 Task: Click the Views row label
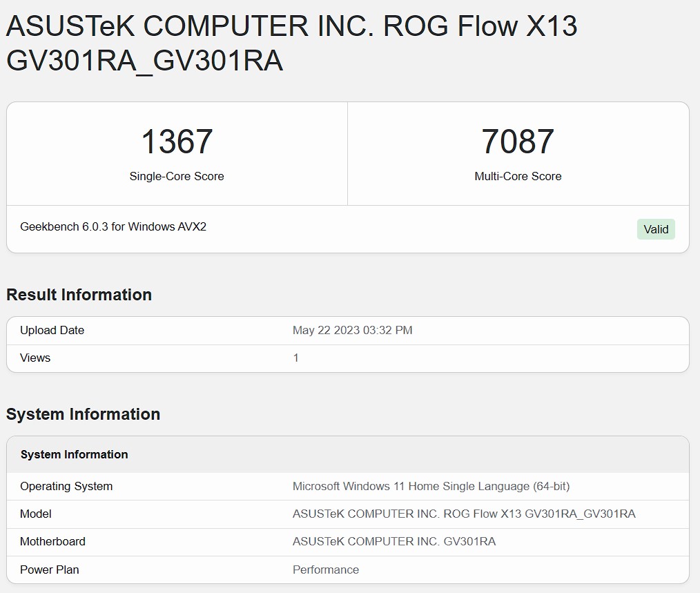(x=35, y=358)
